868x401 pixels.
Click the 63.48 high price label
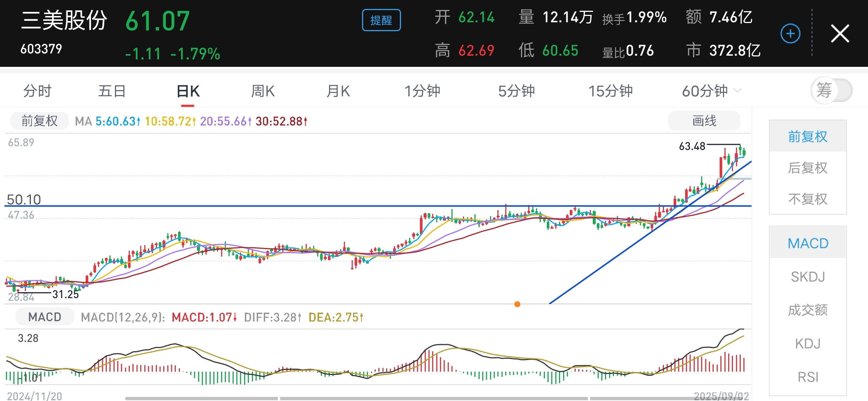[692, 146]
